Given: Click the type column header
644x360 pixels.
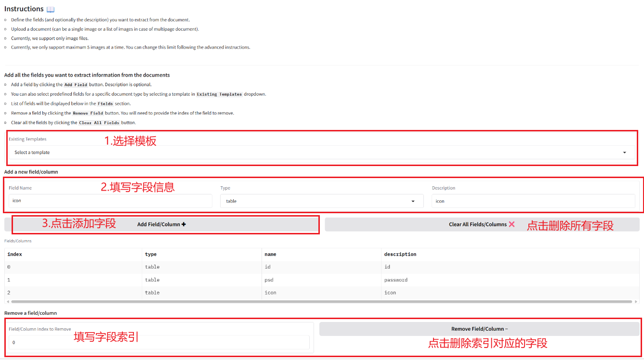Looking at the screenshot, I should coord(151,254).
